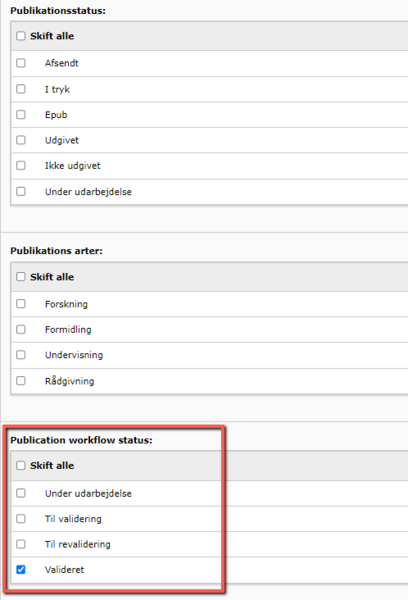Check the Udgivet status box
The height and width of the screenshot is (600, 408).
21,140
